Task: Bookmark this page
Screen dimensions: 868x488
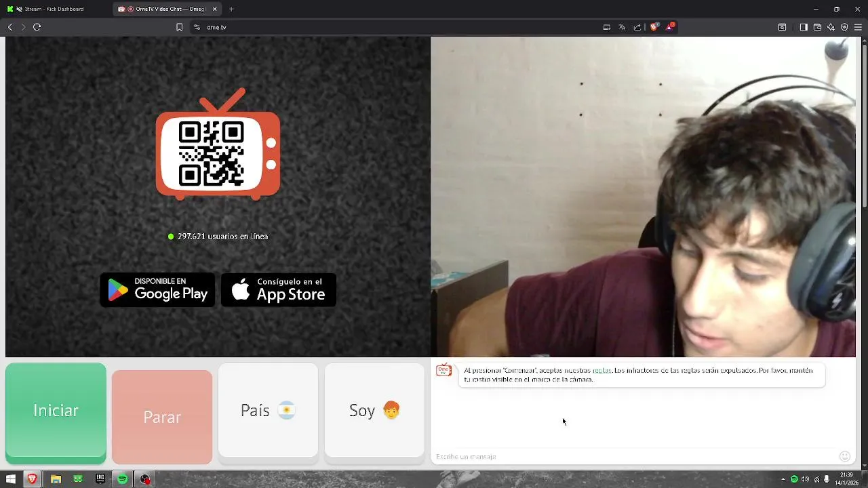Action: point(179,27)
